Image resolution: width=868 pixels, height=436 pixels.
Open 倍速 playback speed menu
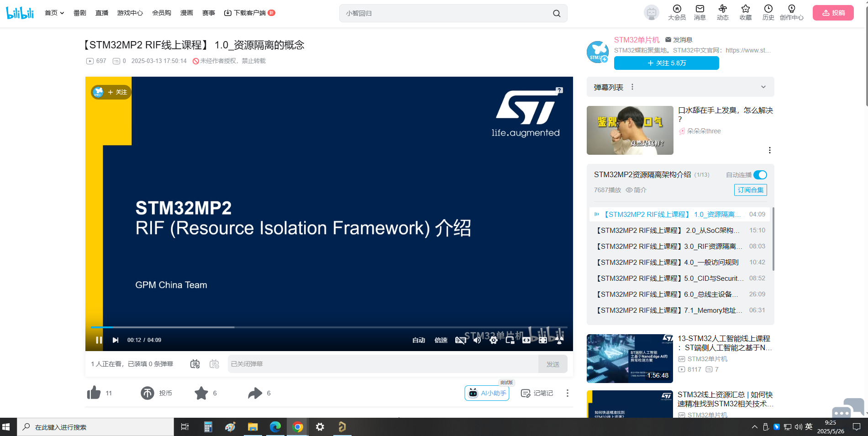pos(441,340)
